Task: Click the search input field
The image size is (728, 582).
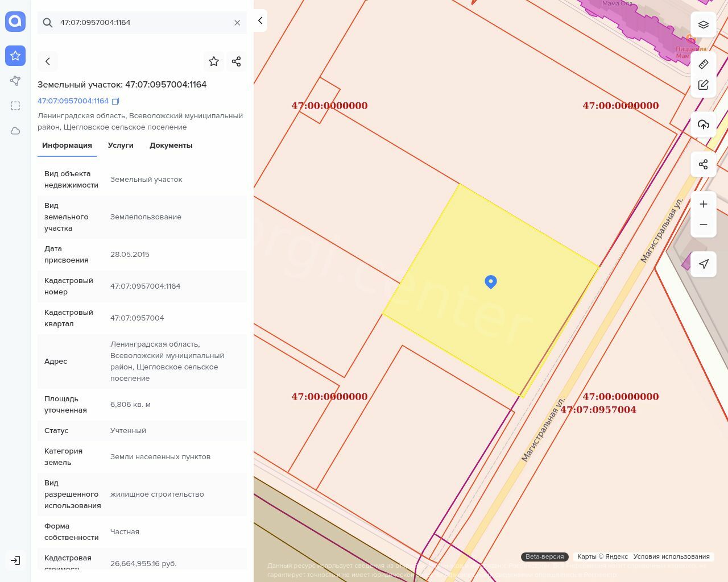Action: (142, 23)
